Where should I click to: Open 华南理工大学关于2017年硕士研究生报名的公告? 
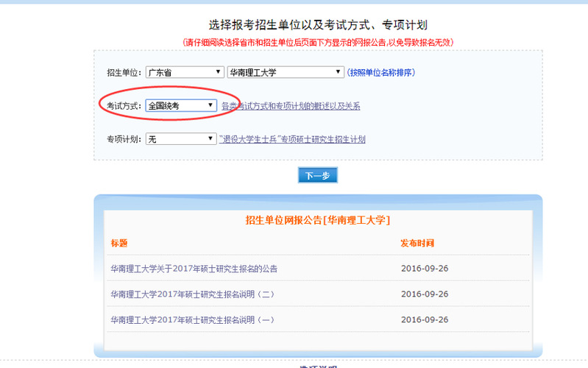pyautogui.click(x=194, y=269)
